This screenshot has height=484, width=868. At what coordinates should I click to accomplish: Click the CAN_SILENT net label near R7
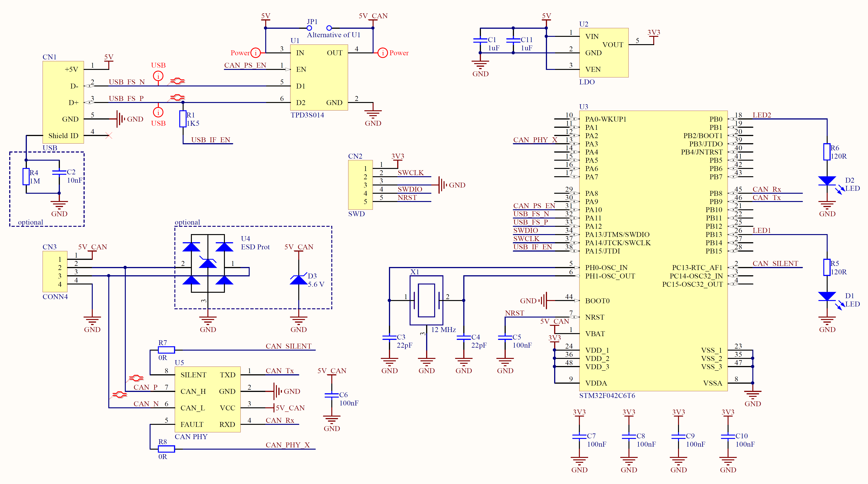click(289, 346)
